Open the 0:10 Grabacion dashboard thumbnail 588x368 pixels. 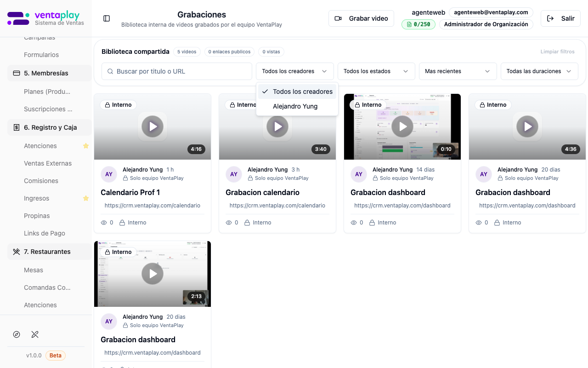(x=402, y=126)
